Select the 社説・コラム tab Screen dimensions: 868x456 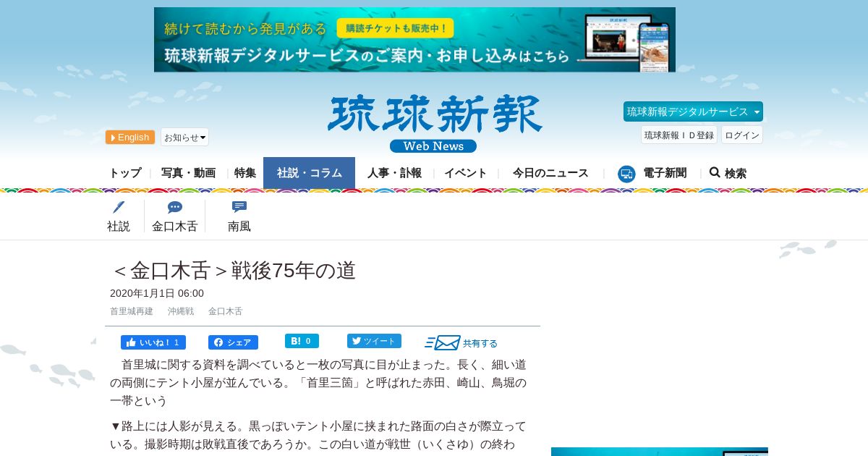click(309, 173)
